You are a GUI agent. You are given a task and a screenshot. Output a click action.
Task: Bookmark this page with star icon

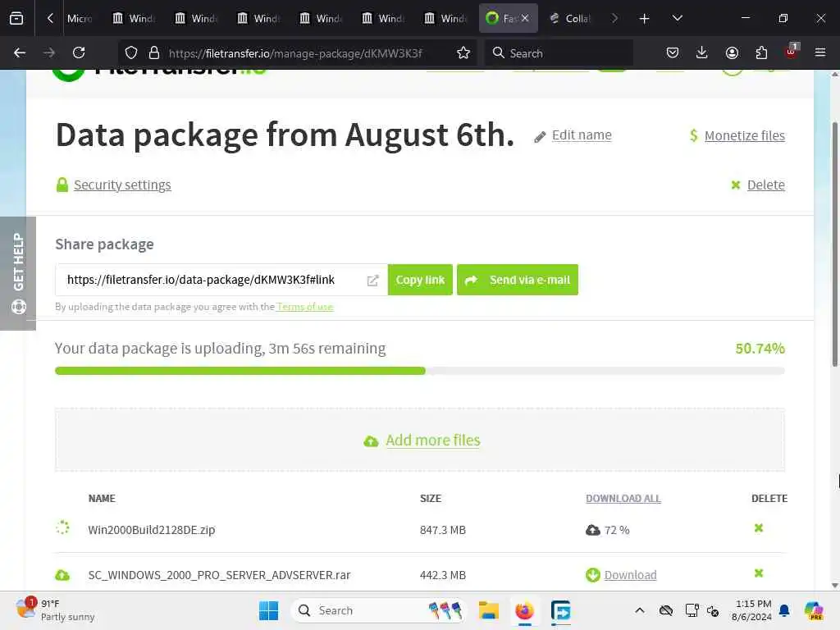click(x=463, y=52)
